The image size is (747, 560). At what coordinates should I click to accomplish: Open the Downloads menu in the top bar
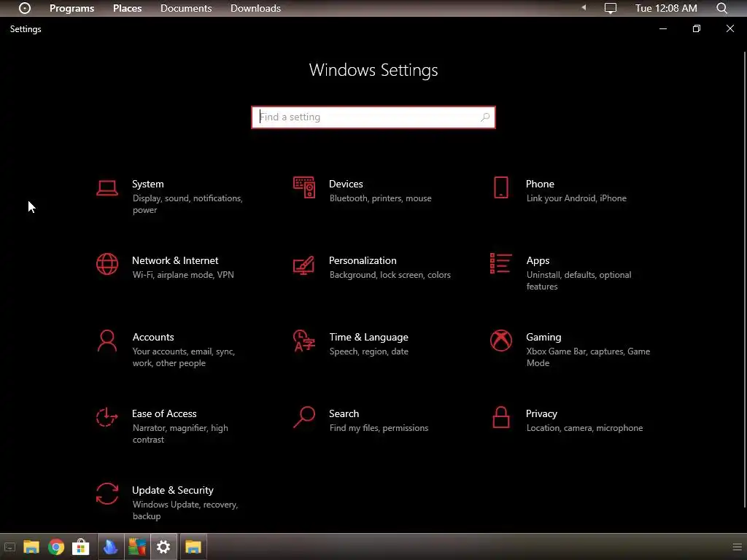point(255,8)
